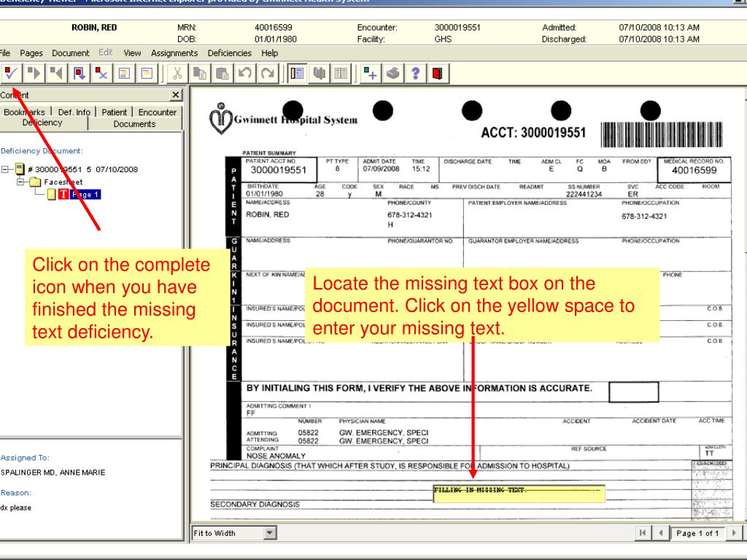Click the Cut scissors icon

coord(177,74)
